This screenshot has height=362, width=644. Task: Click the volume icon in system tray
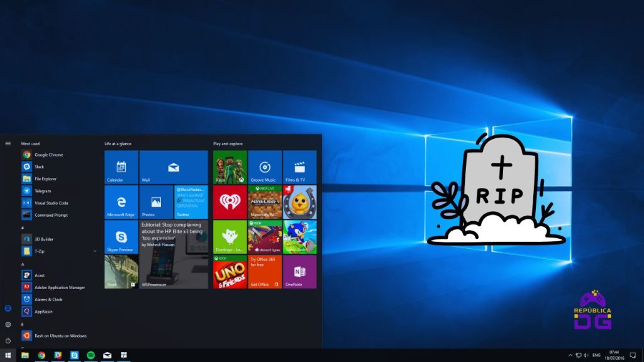coord(587,355)
